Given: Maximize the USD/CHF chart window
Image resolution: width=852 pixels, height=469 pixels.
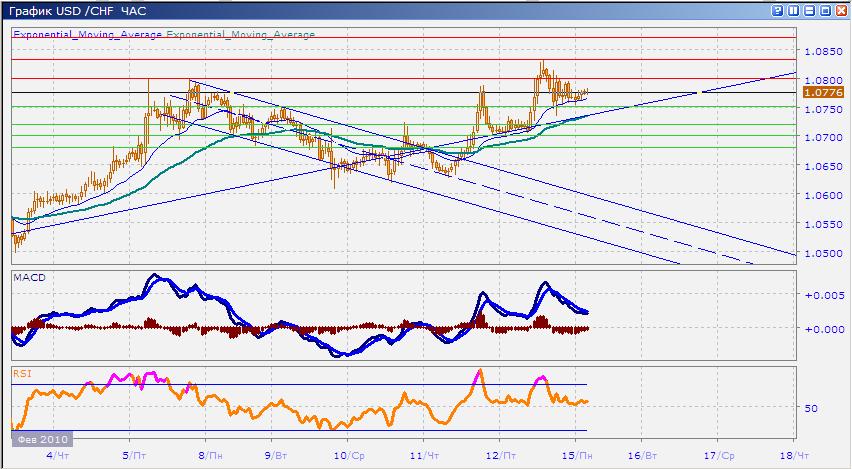Looking at the screenshot, I should 825,9.
